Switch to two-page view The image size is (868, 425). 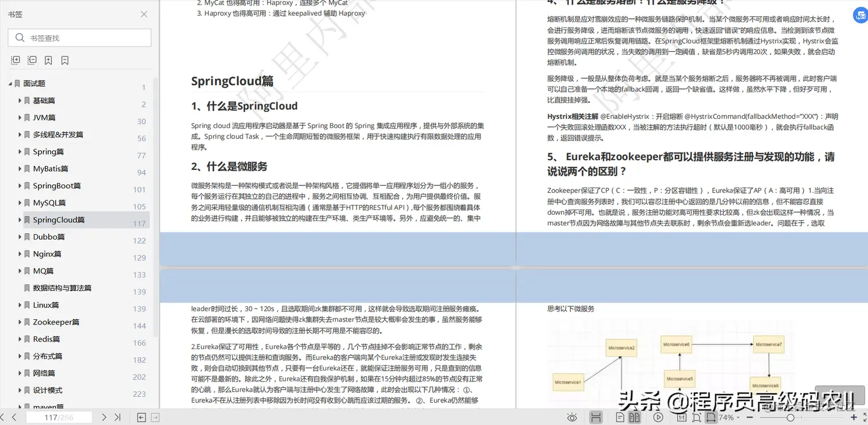634,418
